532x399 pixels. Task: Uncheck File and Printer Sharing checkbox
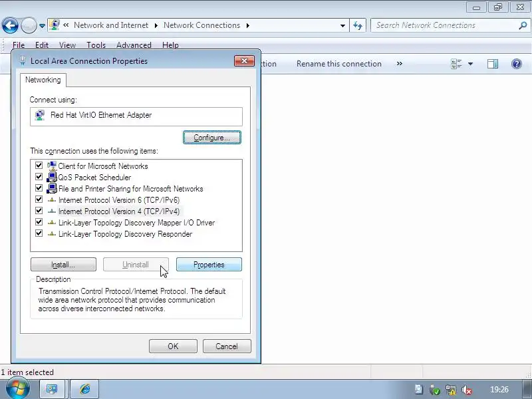39,188
